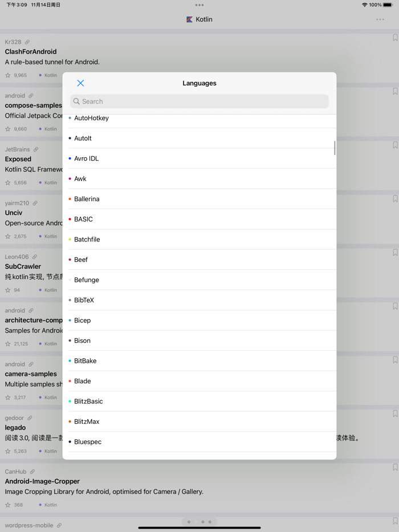Tap the Kotlin logo in the title

tap(189, 20)
